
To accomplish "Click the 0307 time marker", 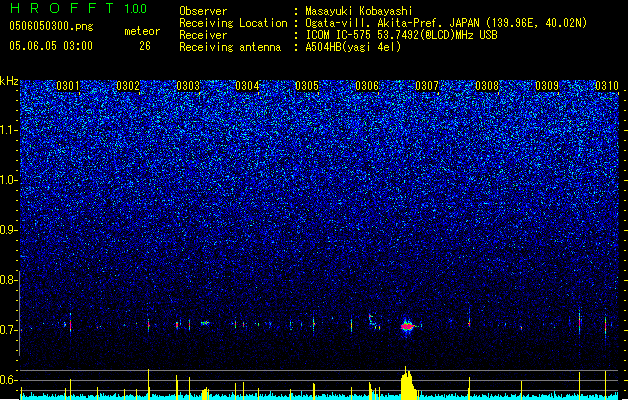I will pyautogui.click(x=427, y=86).
